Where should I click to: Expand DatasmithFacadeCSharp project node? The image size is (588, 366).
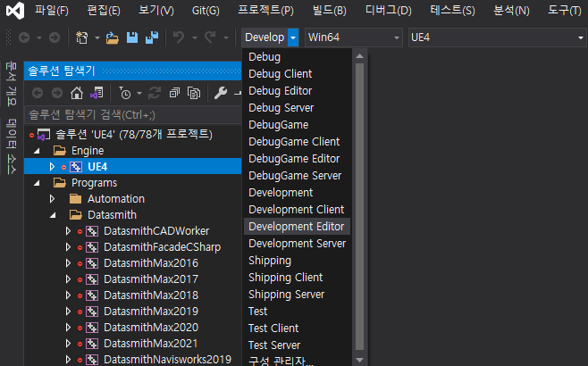point(68,247)
